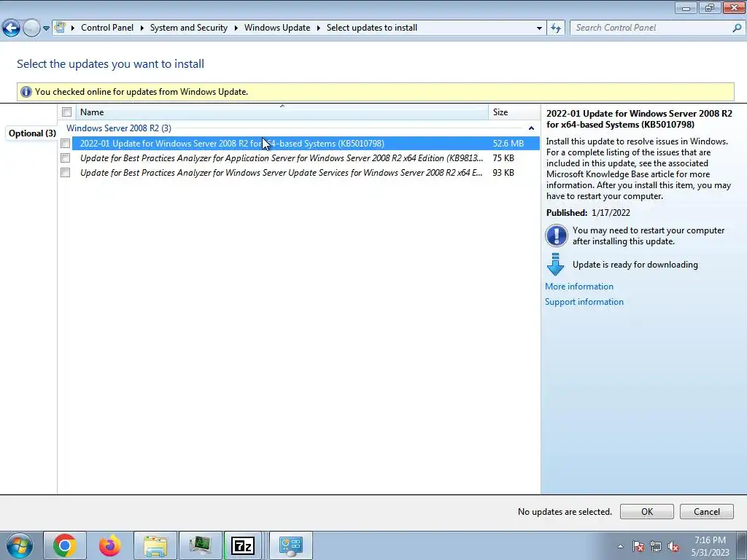Open the More information link

pos(578,287)
